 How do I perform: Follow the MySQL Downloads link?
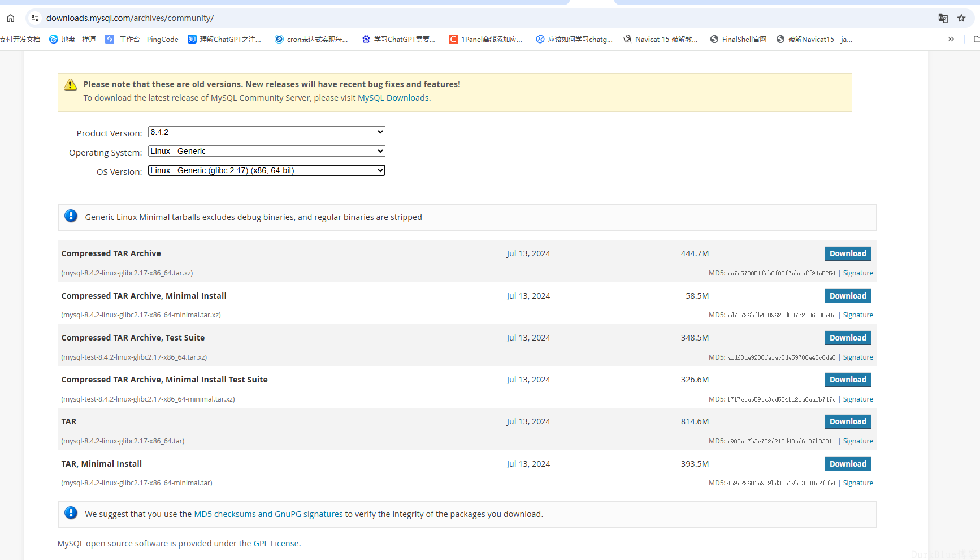393,98
